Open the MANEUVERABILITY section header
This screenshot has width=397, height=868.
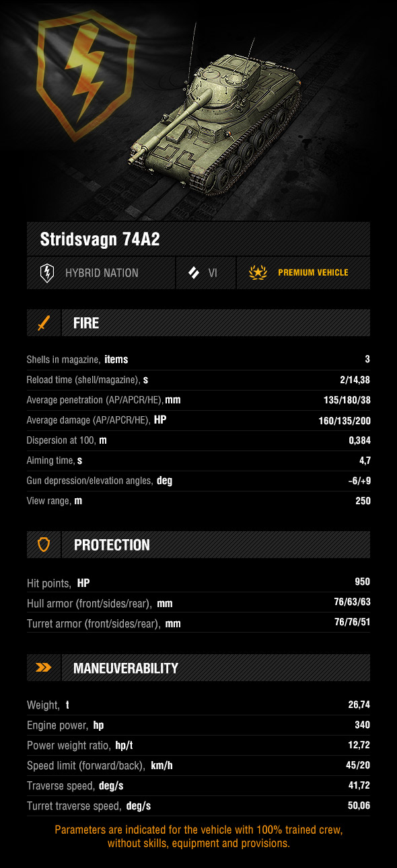pyautogui.click(x=199, y=668)
